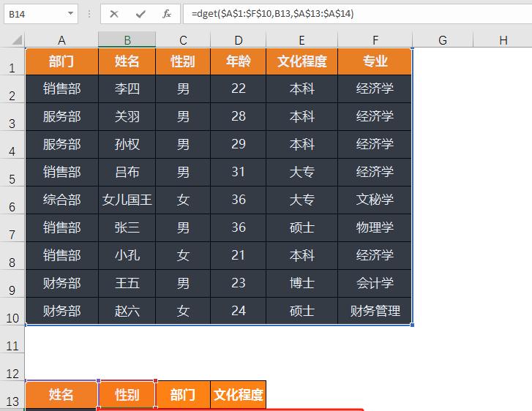
Task: Click age cell 22
Action: point(238,88)
